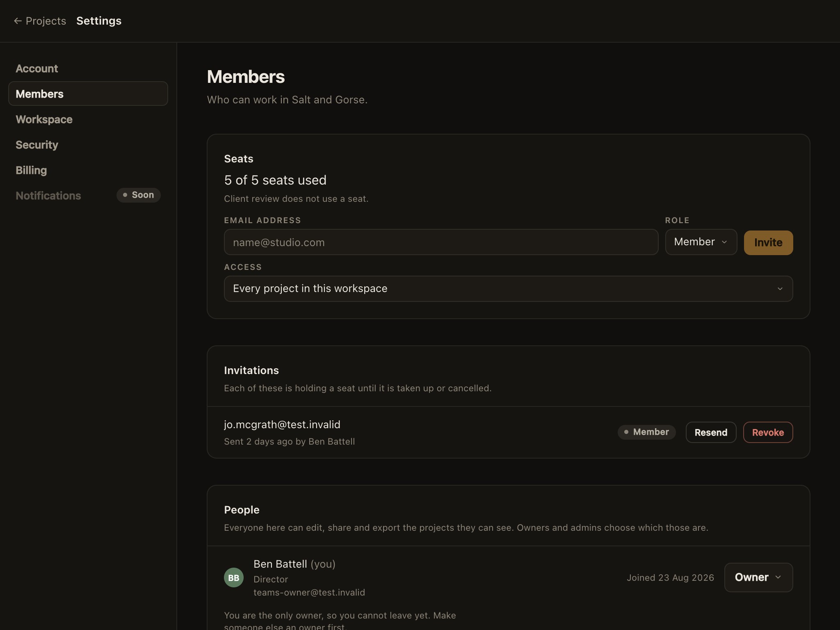The image size is (840, 630).
Task: Click 'Who can work in Salt and Gorse' subtitle
Action: tap(287, 100)
